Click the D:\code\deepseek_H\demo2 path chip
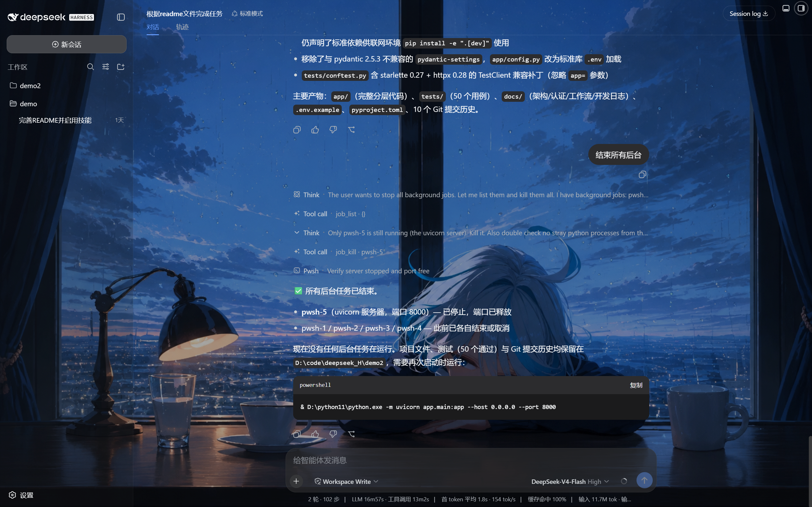The height and width of the screenshot is (507, 812). point(339,363)
